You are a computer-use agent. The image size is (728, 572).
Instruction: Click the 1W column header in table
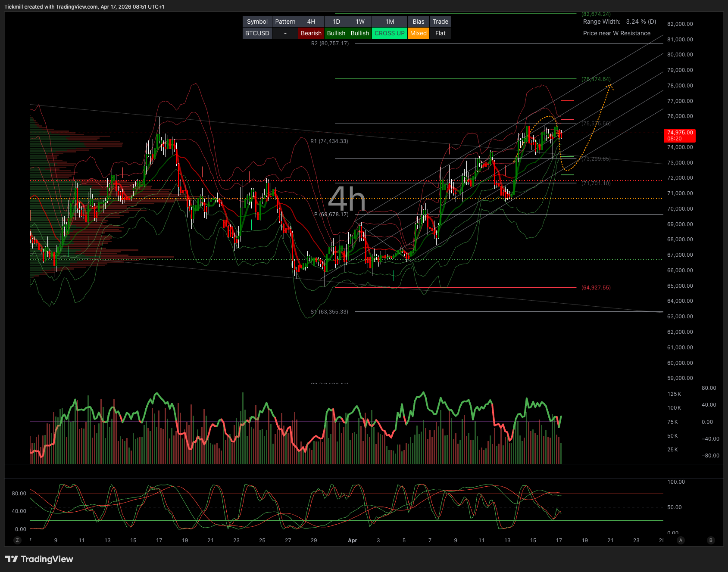(x=360, y=22)
